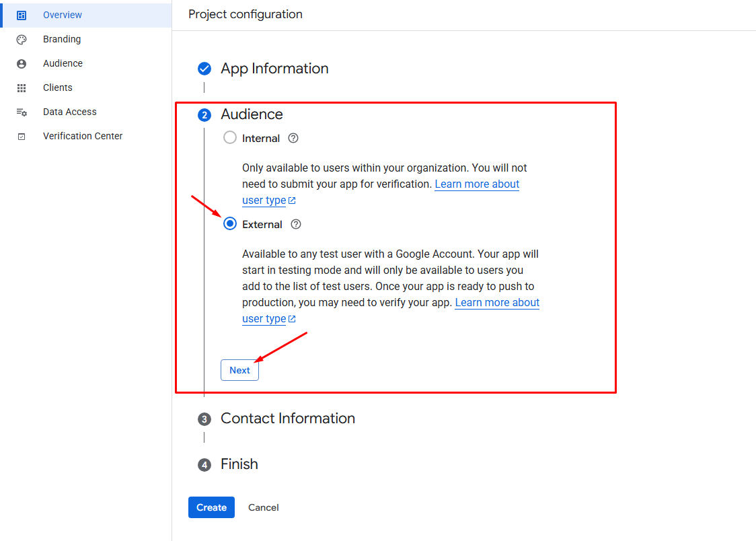
Task: Open Learn more link under Internal
Action: [477, 184]
